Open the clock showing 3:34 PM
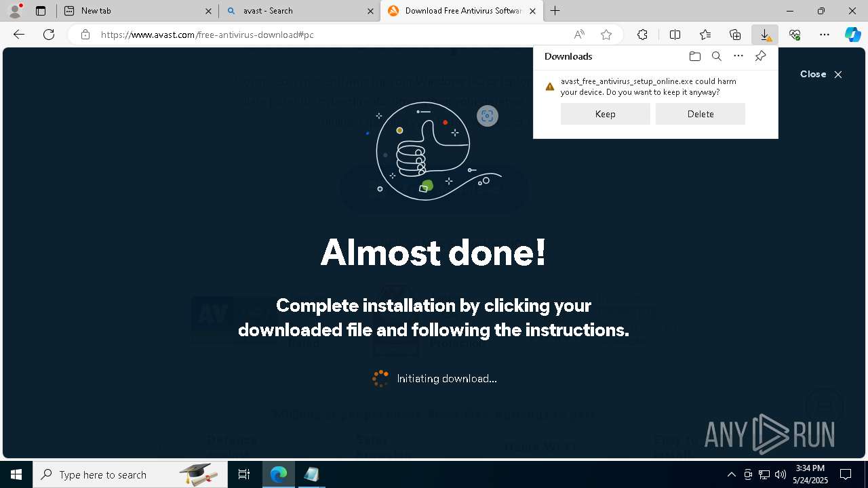 click(810, 474)
